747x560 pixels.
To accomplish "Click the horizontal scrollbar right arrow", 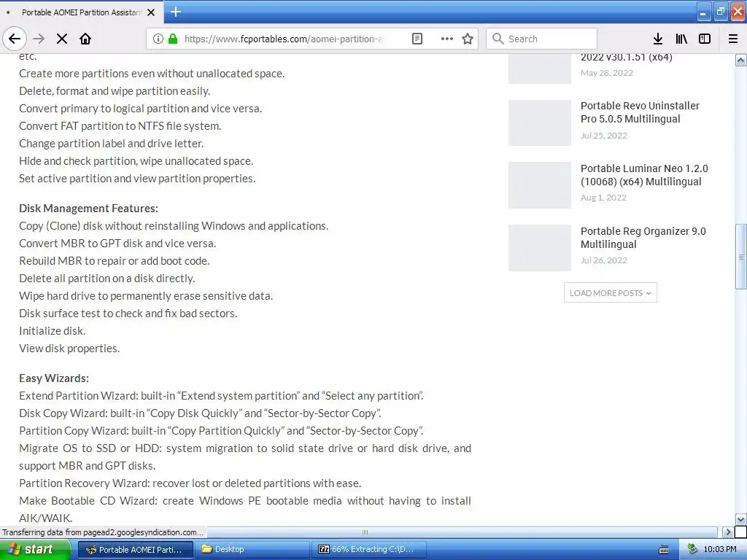I will tap(728, 532).
